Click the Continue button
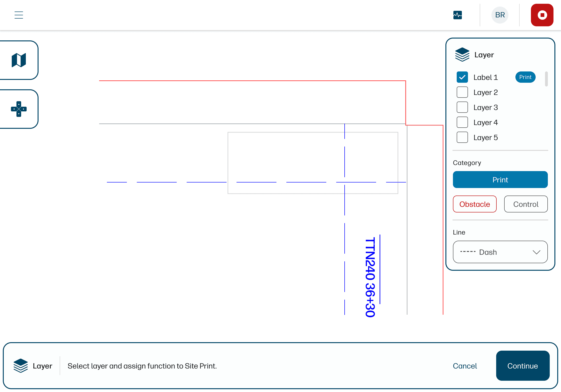561x392 pixels. pyautogui.click(x=522, y=366)
